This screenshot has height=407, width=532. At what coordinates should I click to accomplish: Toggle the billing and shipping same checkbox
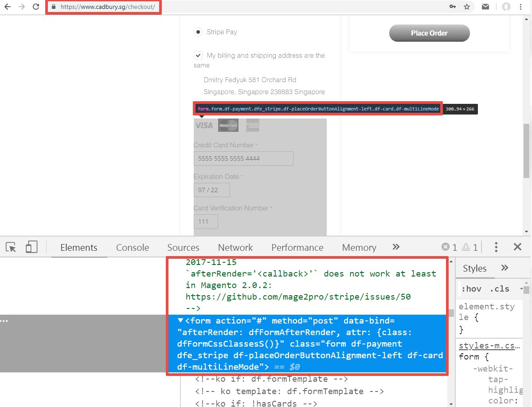point(198,55)
